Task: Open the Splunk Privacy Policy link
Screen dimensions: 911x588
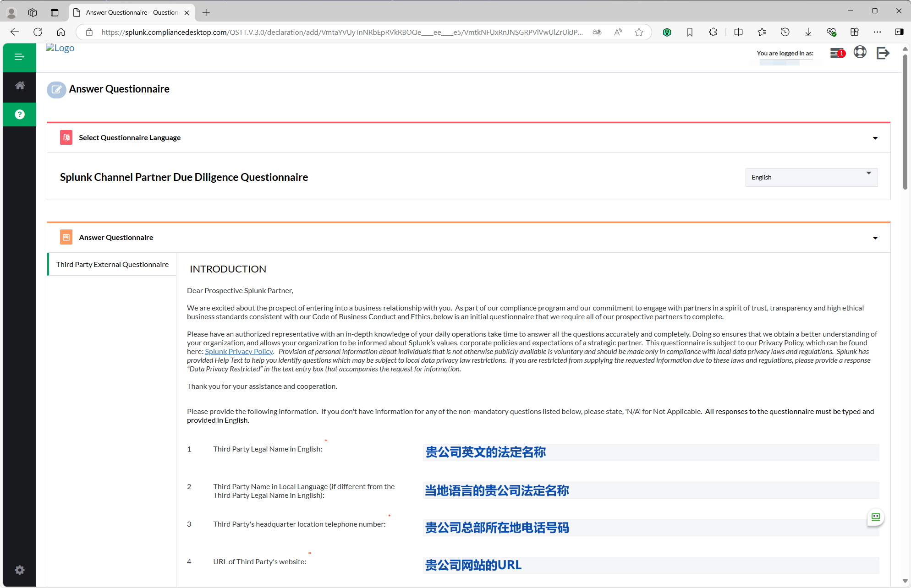Action: pos(238,351)
